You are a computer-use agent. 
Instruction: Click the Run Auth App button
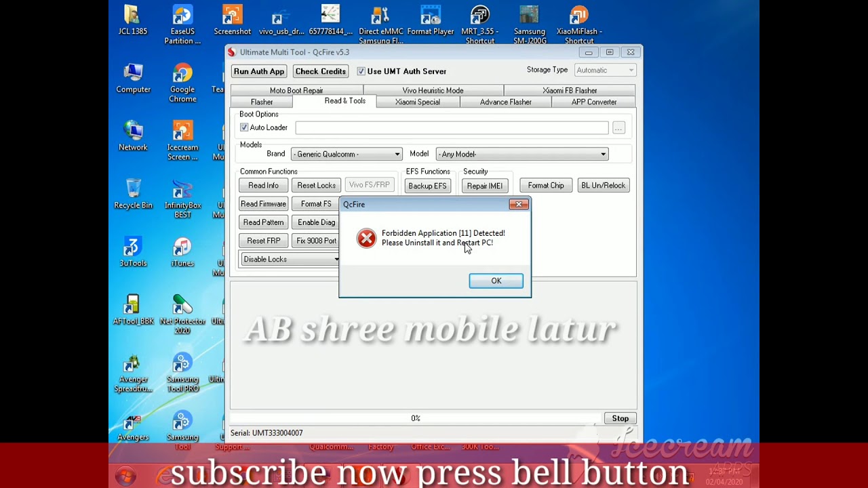click(x=258, y=71)
